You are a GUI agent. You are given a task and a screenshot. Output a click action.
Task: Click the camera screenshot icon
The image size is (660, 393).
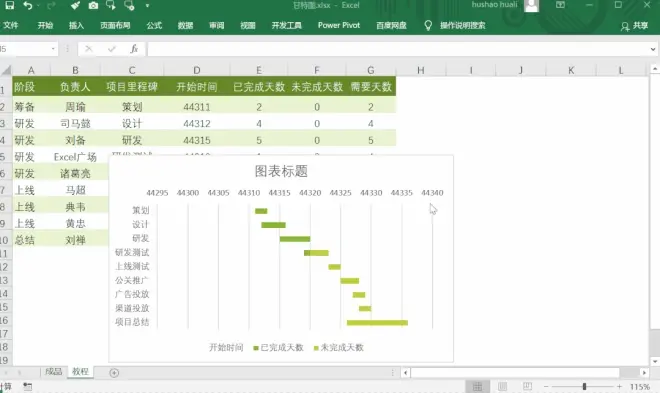pos(93,5)
